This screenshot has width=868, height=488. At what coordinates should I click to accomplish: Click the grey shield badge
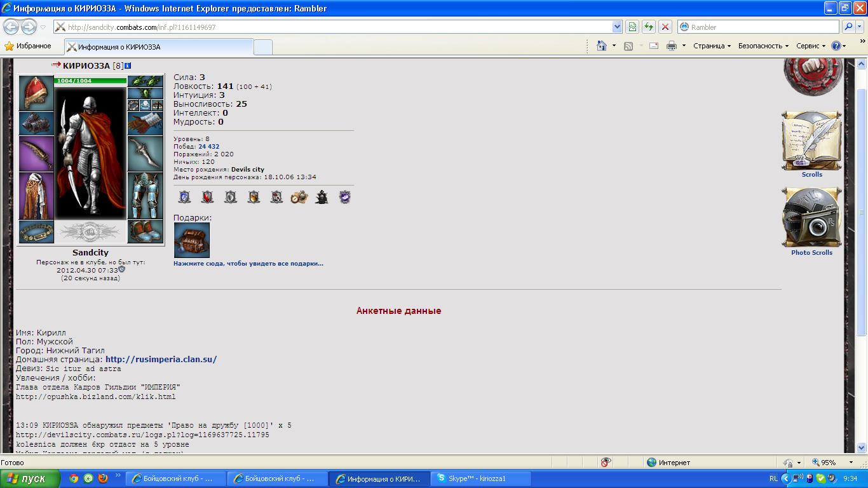(231, 197)
